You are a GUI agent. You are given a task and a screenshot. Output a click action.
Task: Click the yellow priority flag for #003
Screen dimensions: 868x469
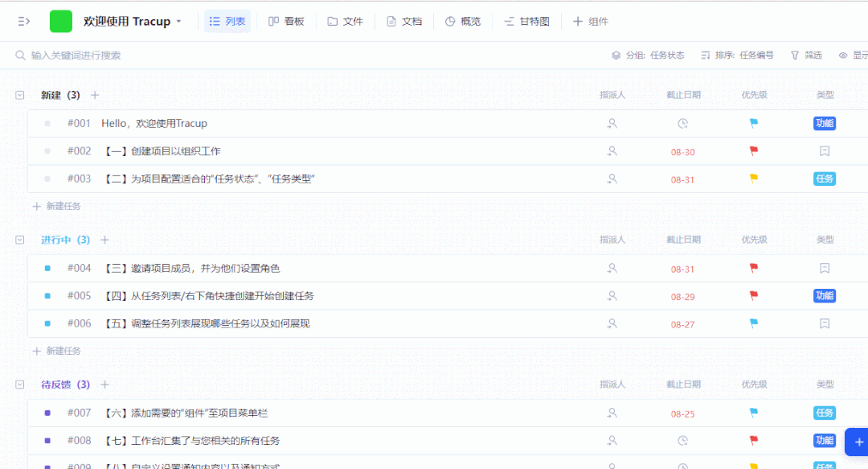pos(754,179)
